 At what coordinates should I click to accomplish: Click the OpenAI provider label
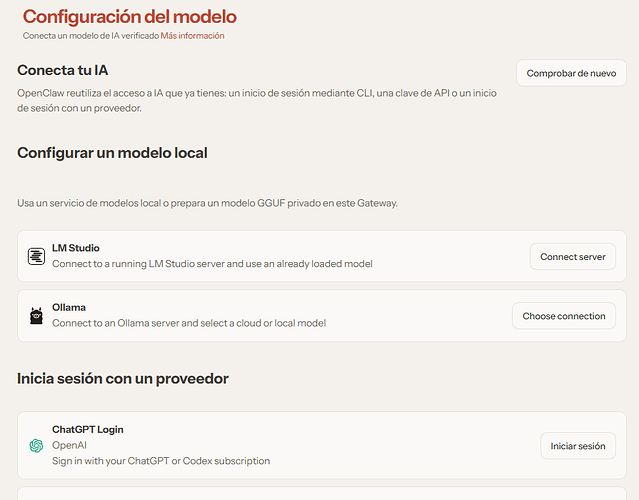(69, 445)
